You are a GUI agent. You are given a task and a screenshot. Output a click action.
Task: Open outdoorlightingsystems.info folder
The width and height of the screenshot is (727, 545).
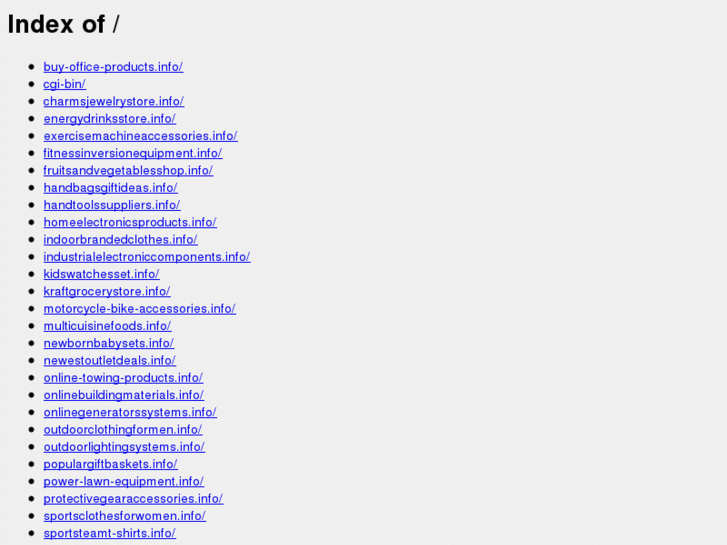(124, 447)
